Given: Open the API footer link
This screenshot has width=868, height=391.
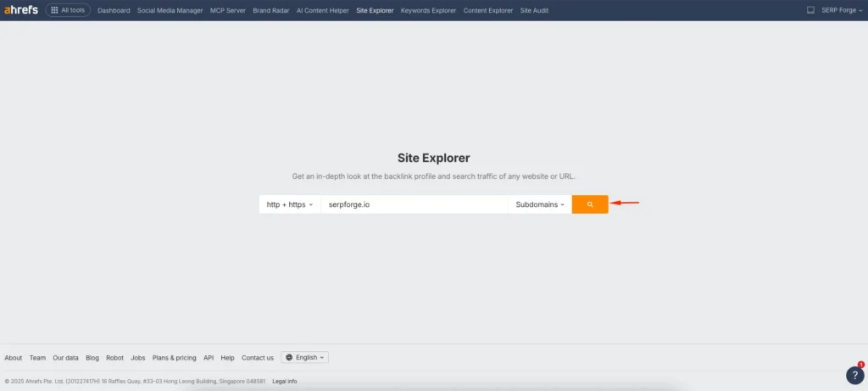Looking at the screenshot, I should pyautogui.click(x=209, y=358).
